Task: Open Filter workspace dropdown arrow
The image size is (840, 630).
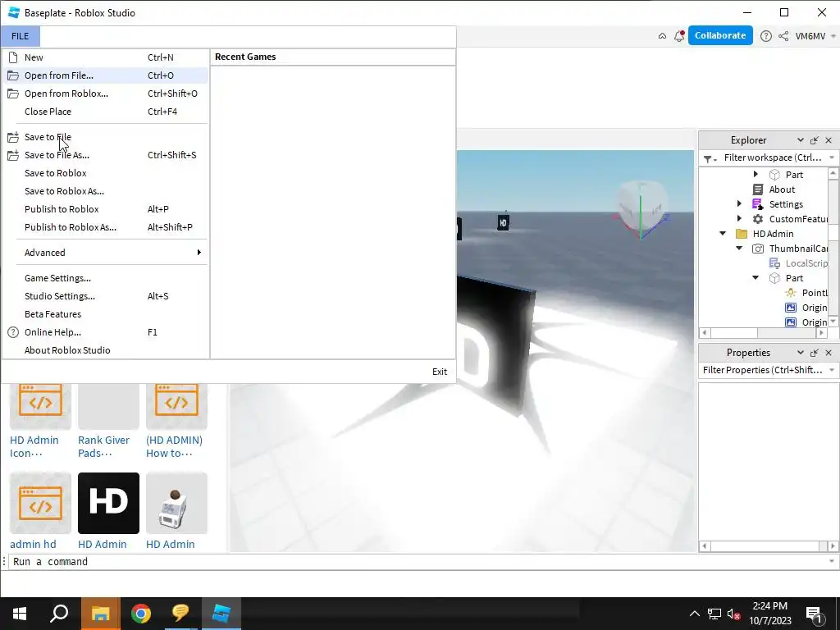Action: click(832, 157)
